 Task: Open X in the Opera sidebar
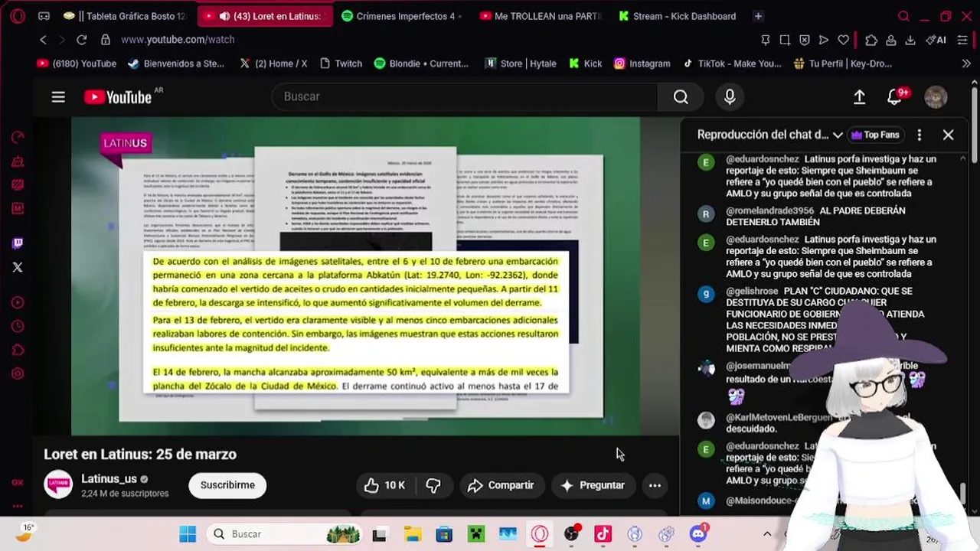18,267
